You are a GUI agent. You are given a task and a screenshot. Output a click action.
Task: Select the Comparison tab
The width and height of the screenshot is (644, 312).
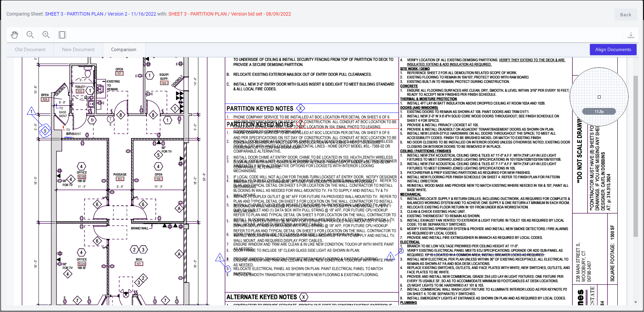point(124,49)
